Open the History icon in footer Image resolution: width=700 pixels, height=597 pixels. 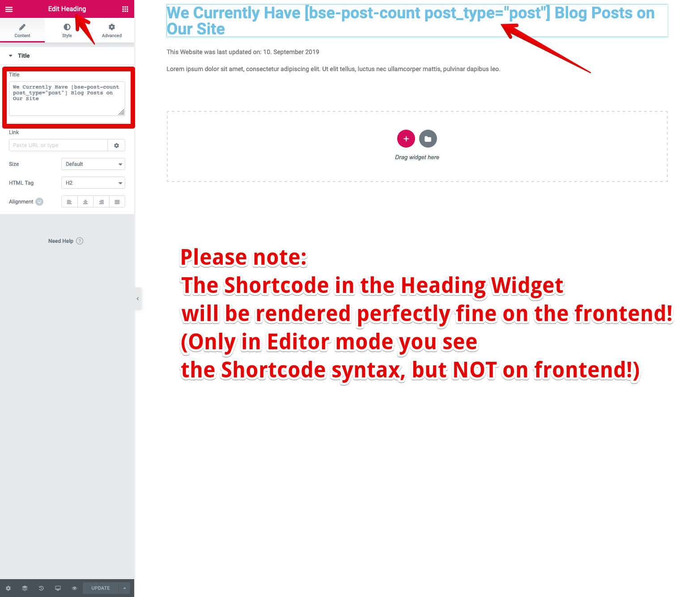pyautogui.click(x=41, y=588)
